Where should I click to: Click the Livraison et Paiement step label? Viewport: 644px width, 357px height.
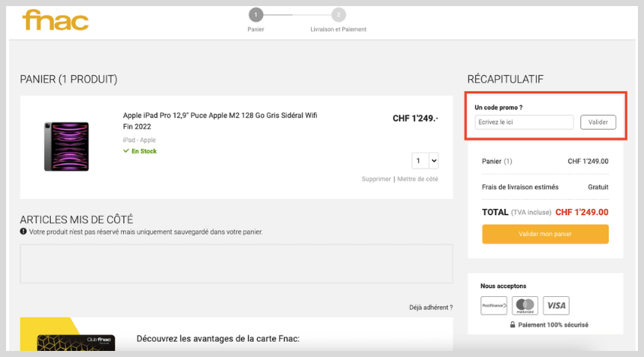click(338, 29)
